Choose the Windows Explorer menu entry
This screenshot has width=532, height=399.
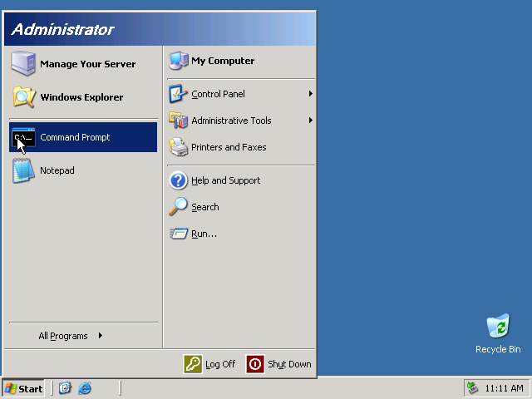click(81, 97)
